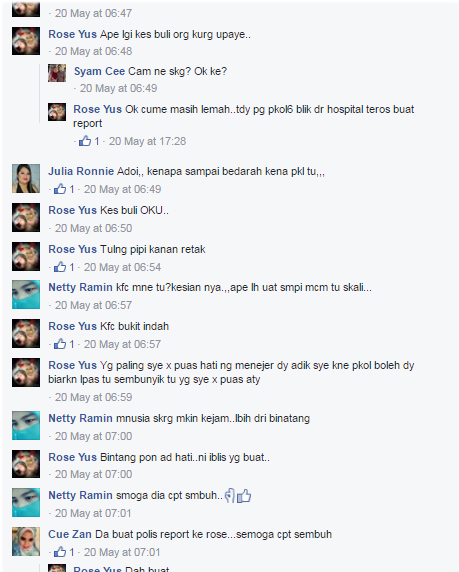
Task: Open Netty Ramin avatar beside 'kfc mne tu' comment
Action: click(26, 294)
